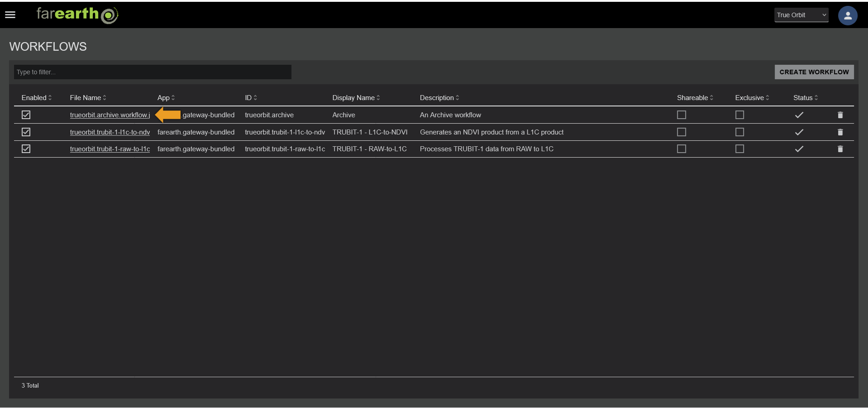Delete the RAW-to-L1C workflow with trash icon
The image size is (868, 408).
pos(840,149)
